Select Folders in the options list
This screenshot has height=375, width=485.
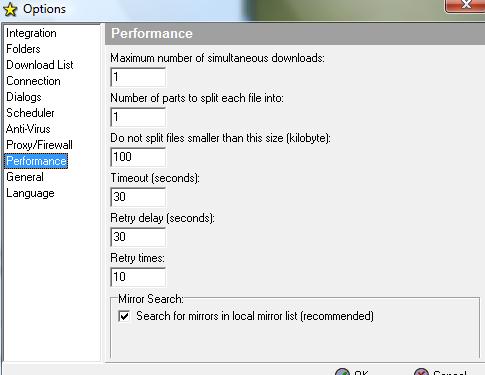tap(23, 49)
